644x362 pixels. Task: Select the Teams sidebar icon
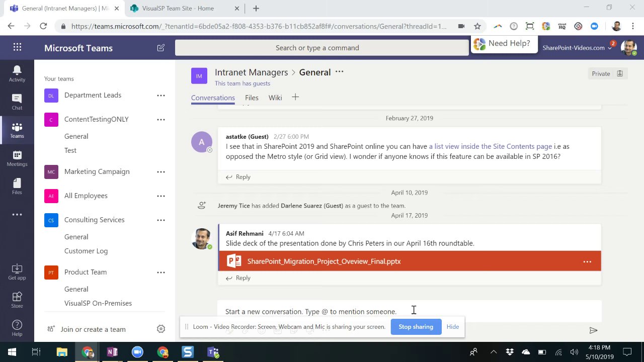[x=17, y=130]
